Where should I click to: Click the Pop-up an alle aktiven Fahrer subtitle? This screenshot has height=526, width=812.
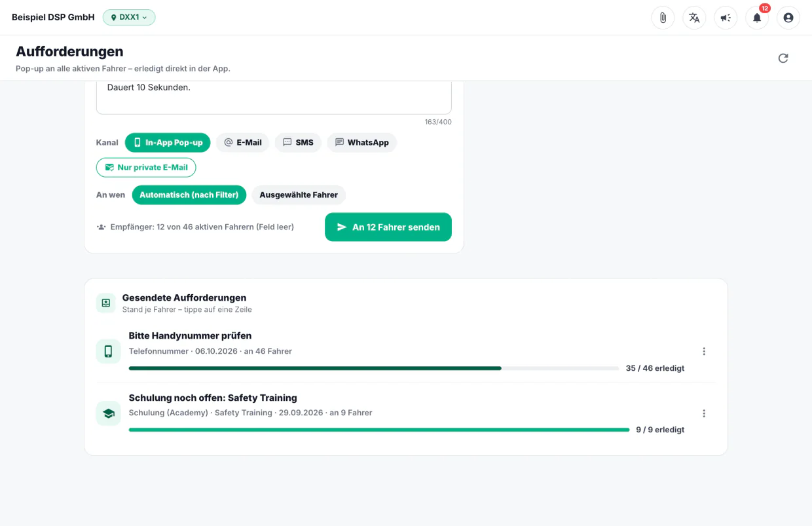pos(123,68)
